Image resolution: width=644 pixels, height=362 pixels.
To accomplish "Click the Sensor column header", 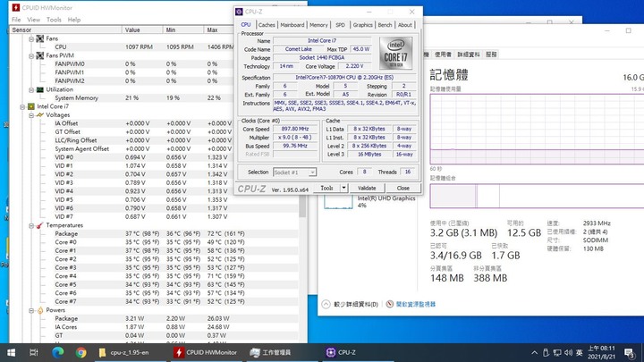I will point(65,30).
